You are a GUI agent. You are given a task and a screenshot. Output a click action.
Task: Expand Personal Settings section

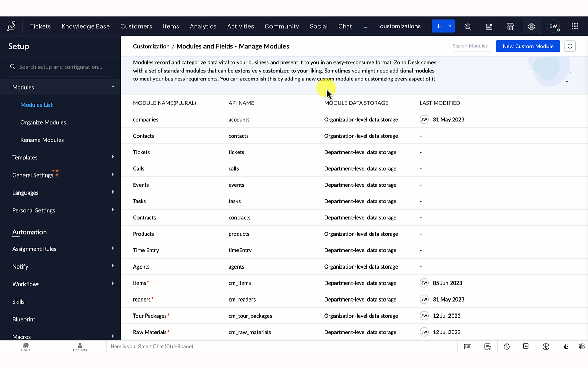(x=113, y=210)
